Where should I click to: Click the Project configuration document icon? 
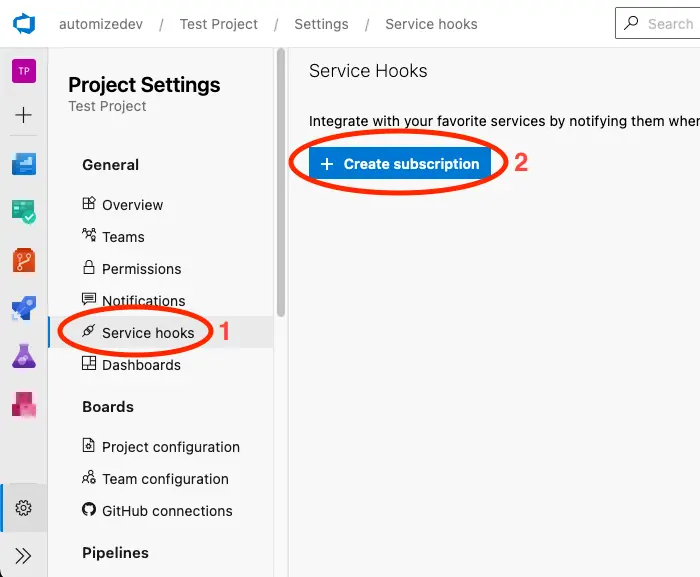pyautogui.click(x=88, y=445)
